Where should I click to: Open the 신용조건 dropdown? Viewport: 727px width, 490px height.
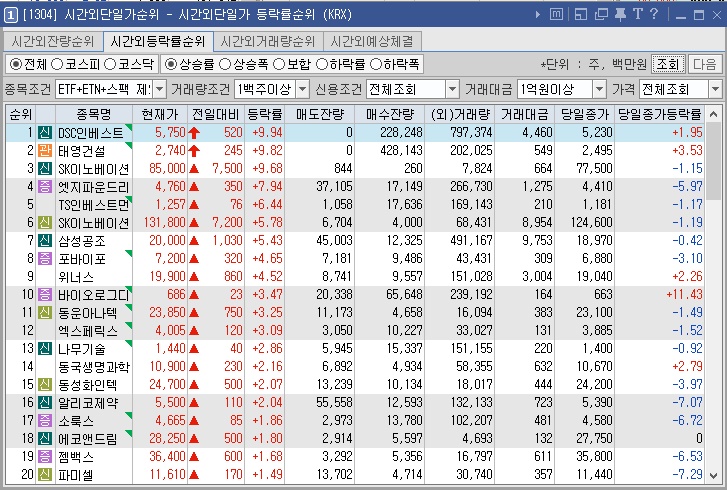(453, 89)
